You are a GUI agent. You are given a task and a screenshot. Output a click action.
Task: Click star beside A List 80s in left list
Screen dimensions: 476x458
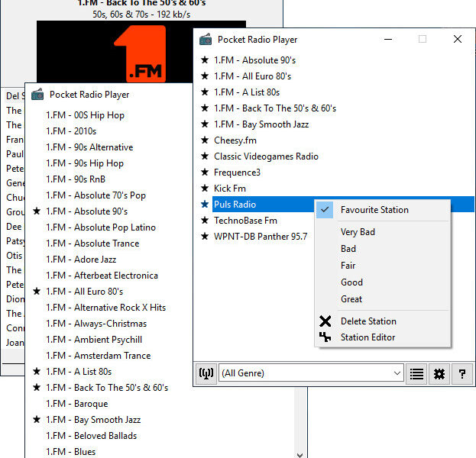point(37,371)
